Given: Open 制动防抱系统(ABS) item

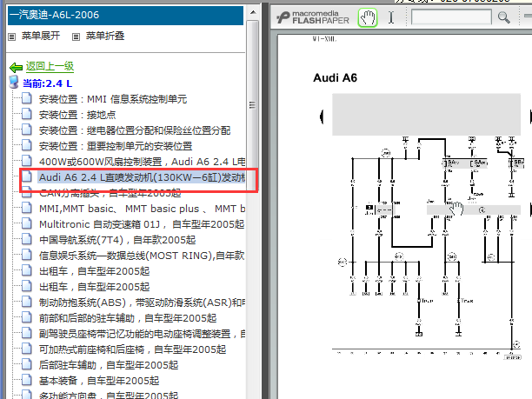Looking at the screenshot, I should 142,302.
